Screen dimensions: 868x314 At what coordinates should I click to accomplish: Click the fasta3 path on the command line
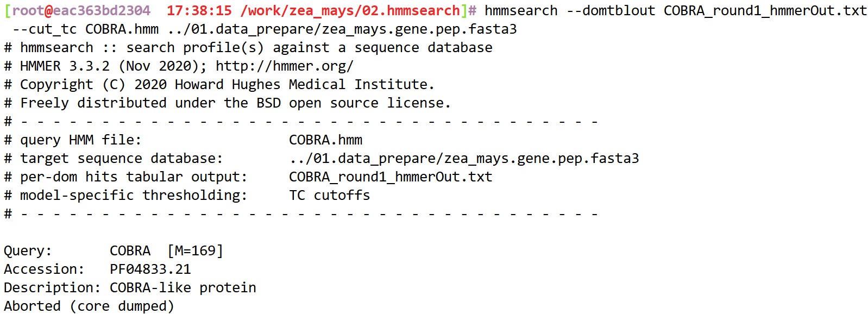pyautogui.click(x=342, y=29)
